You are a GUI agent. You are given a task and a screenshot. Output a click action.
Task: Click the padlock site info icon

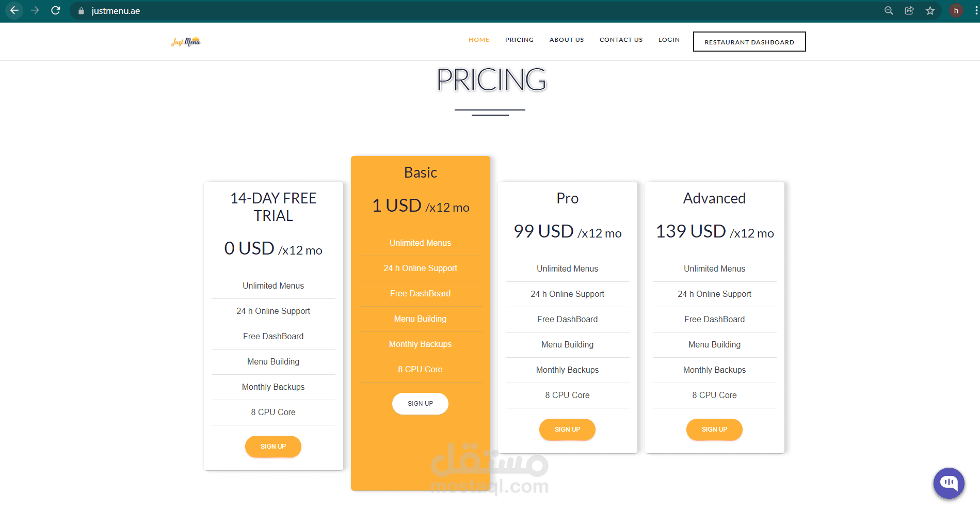(x=81, y=11)
